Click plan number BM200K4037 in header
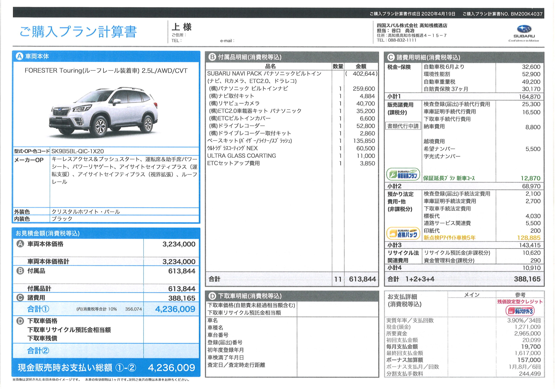The image size is (555, 392). click(x=526, y=14)
